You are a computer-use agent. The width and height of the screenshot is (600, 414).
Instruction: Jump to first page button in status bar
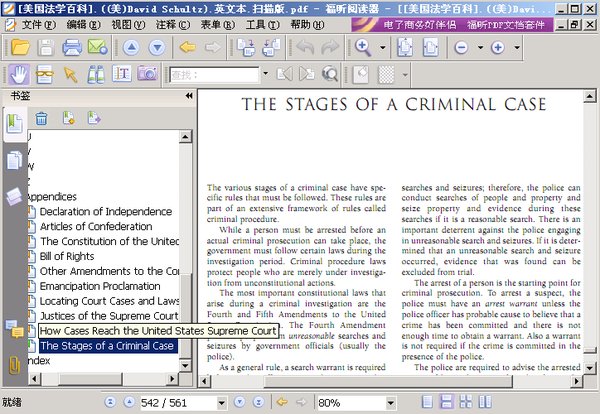110,402
